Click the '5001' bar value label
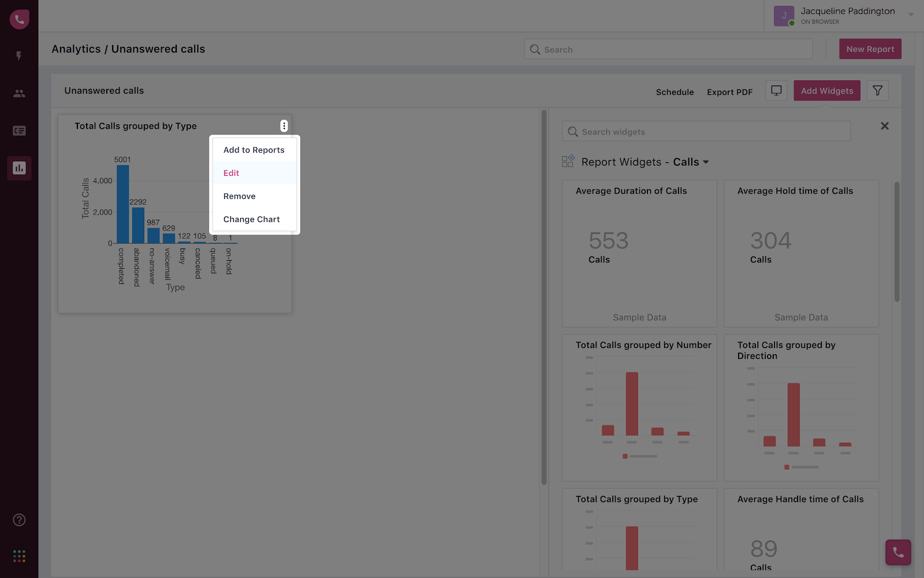The image size is (924, 578). coord(122,160)
